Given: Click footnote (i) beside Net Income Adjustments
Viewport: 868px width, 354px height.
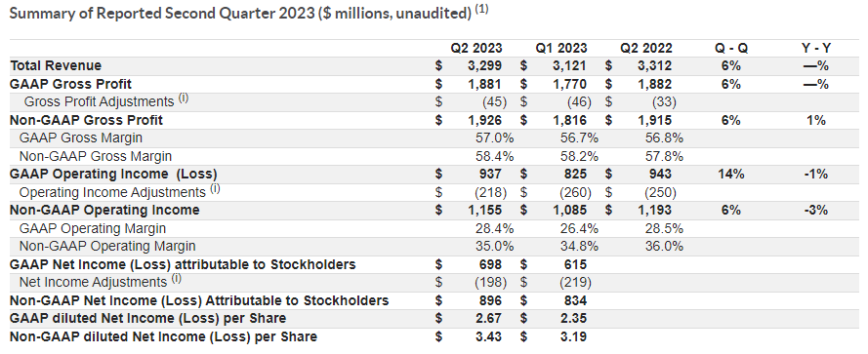Looking at the screenshot, I should (176, 279).
